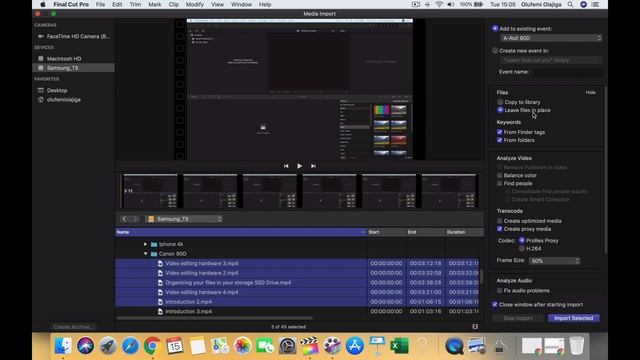Image resolution: width=640 pixels, height=360 pixels.
Task: Open Safari from the Dock
Action: coord(130,346)
